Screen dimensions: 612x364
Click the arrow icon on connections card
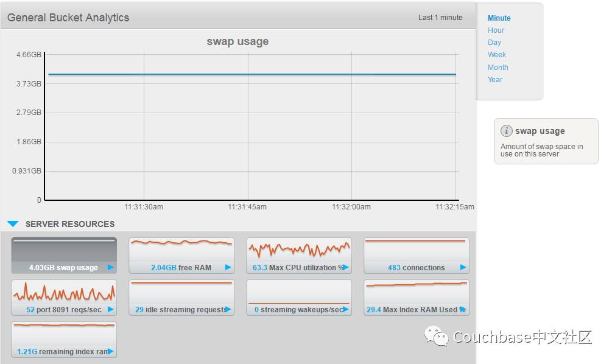coord(463,267)
